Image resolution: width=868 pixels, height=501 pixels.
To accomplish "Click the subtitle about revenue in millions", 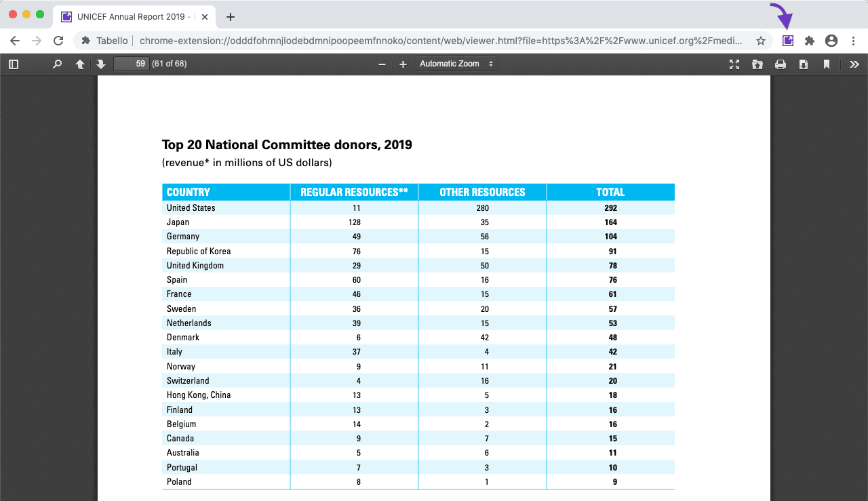I will (247, 163).
